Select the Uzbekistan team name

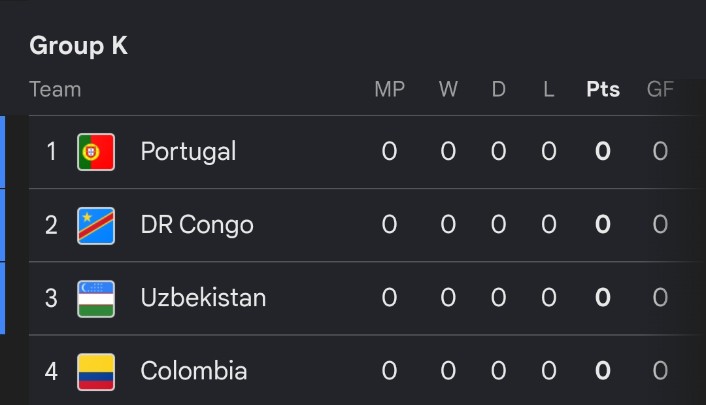point(203,298)
